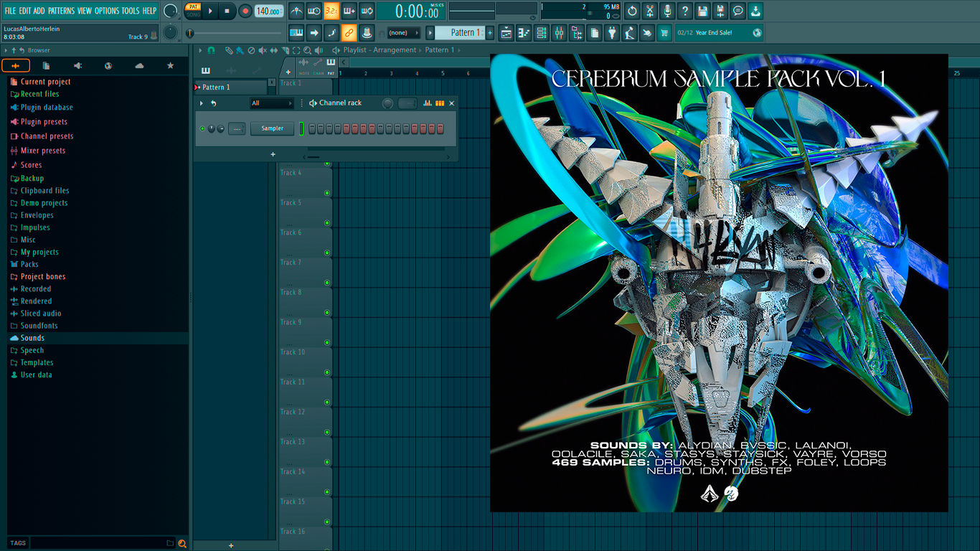Enable wait for input to start playing
The height and width of the screenshot is (551, 980).
pos(314,11)
